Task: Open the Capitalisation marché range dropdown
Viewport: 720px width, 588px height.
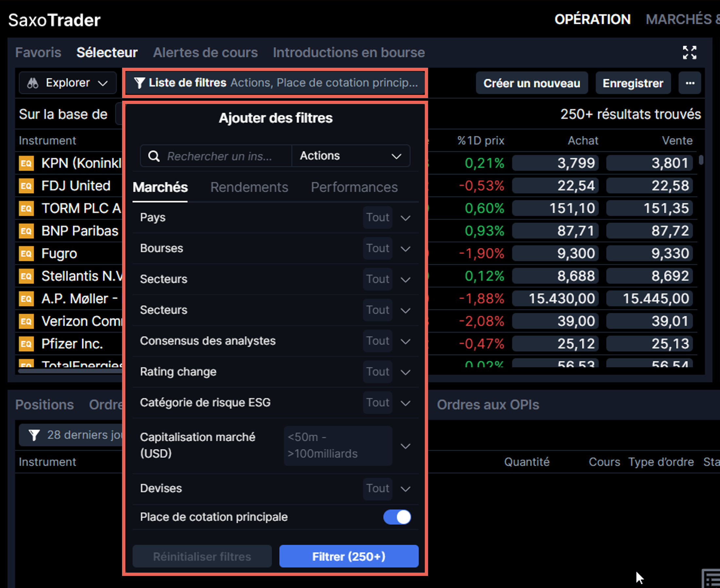Action: coord(405,446)
